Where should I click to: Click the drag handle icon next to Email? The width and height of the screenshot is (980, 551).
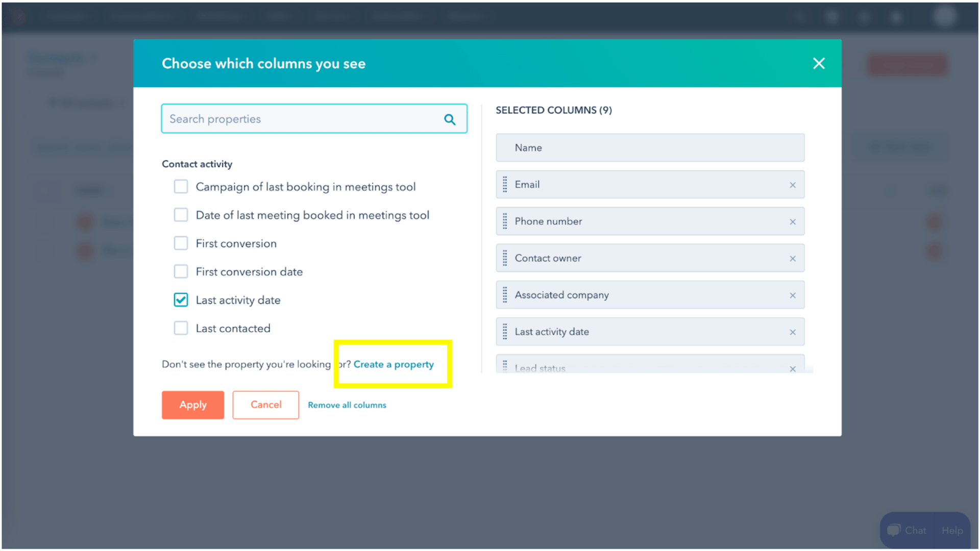[x=504, y=184]
